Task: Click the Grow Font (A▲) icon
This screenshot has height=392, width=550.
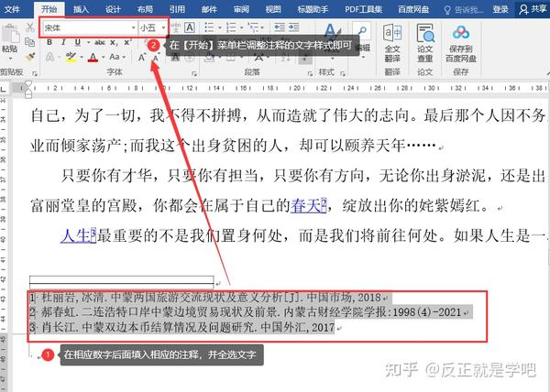Action: click(142, 57)
